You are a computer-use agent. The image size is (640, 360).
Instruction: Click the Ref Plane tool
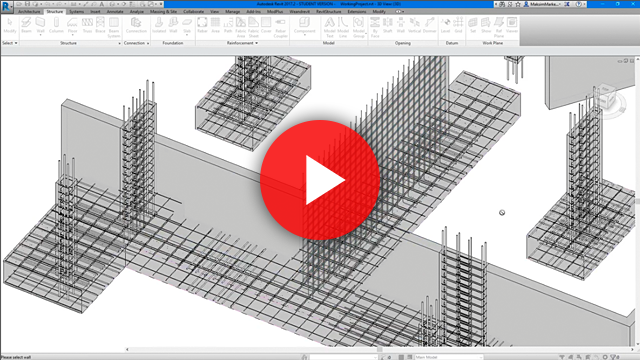pyautogui.click(x=499, y=27)
